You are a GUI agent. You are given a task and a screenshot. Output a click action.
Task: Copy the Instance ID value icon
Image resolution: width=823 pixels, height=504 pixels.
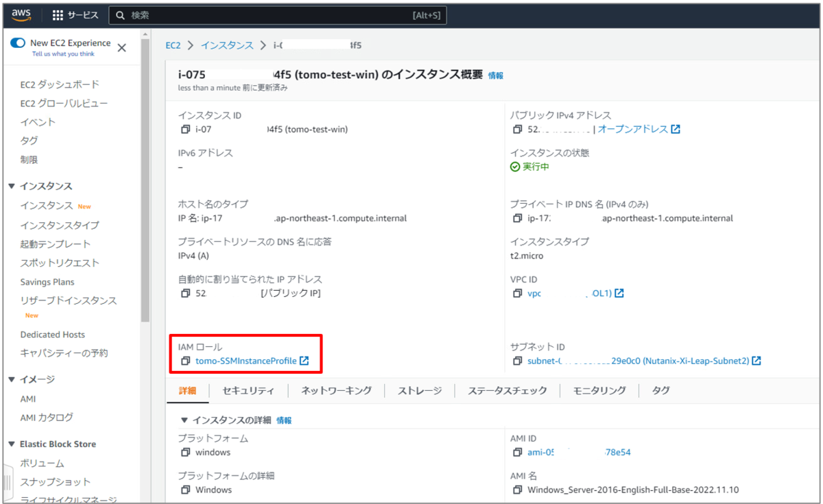click(185, 129)
